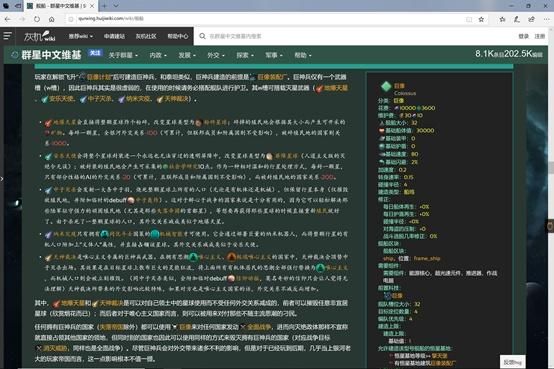Click the 反馈bug feedback button

coord(513,362)
